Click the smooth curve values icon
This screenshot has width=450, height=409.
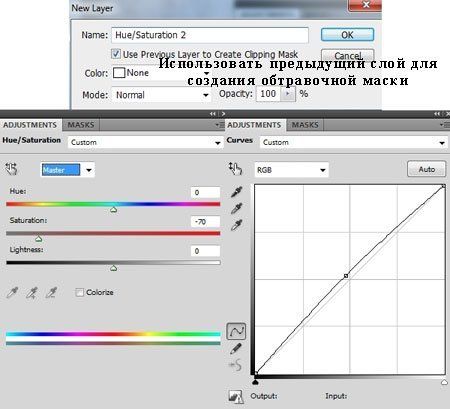click(235, 365)
